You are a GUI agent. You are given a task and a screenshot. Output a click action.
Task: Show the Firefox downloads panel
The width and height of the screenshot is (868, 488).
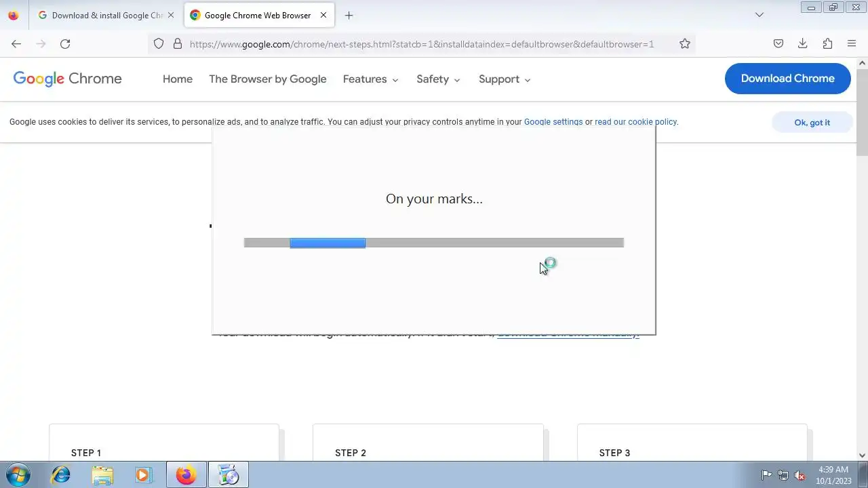[803, 43]
